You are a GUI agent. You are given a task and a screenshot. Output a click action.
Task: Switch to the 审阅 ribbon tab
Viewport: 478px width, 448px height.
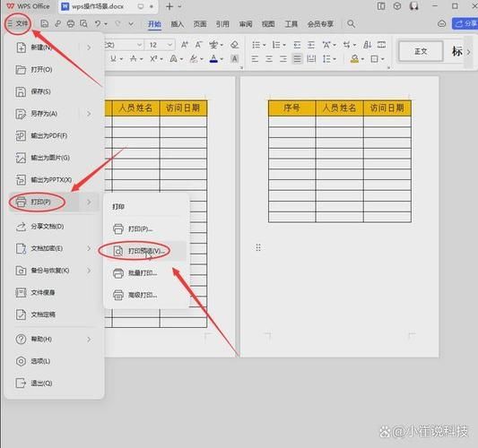[x=246, y=24]
